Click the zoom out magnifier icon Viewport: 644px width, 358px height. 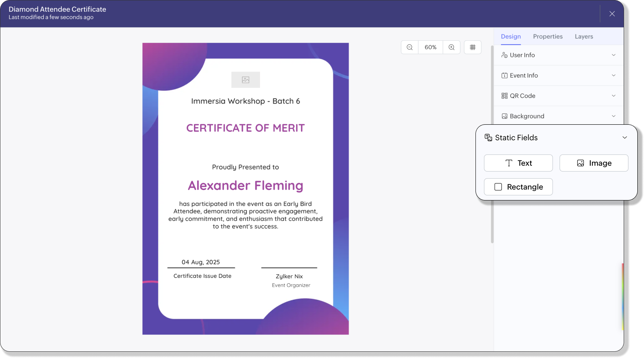pyautogui.click(x=409, y=47)
